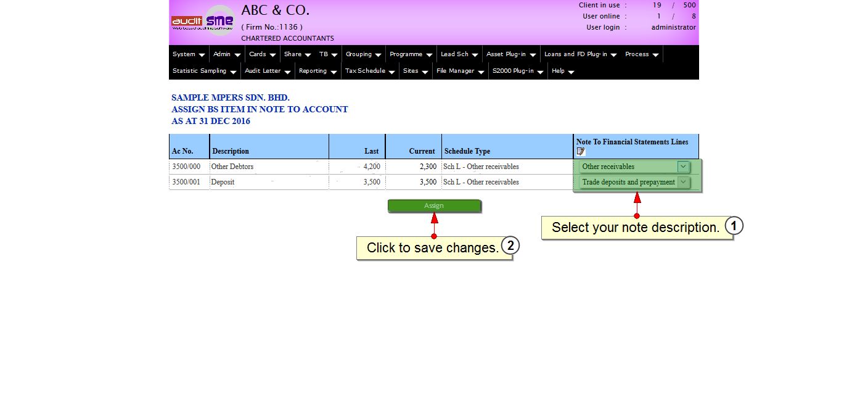Open the File Manager menu
The image size is (868, 393).
pos(460,71)
